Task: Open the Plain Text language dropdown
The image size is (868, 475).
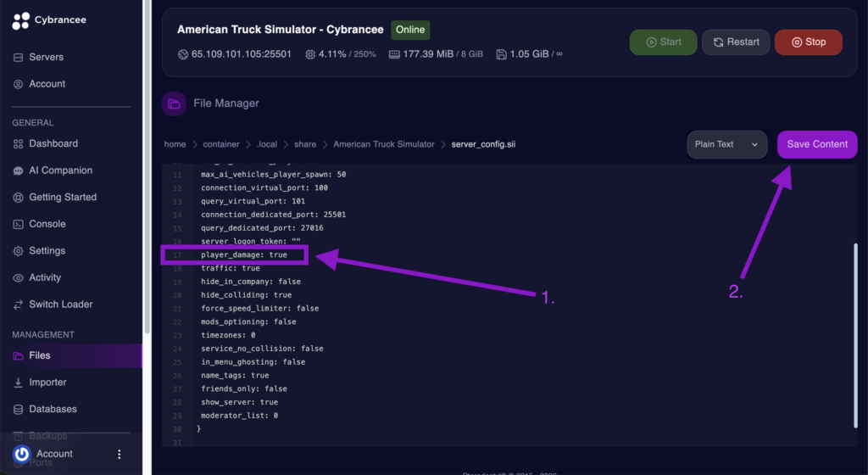Action: pyautogui.click(x=726, y=144)
